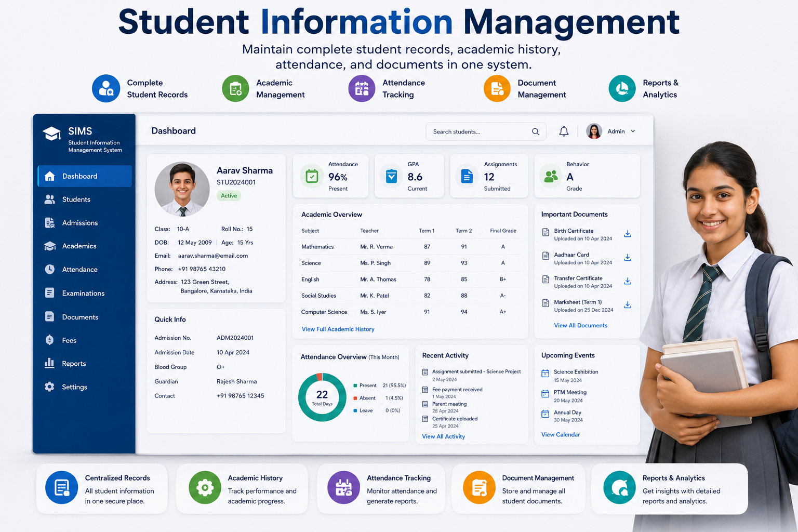Viewport: 798px width, 532px height.
Task: Click the PTM Meeting calendar icon
Action: click(546, 394)
